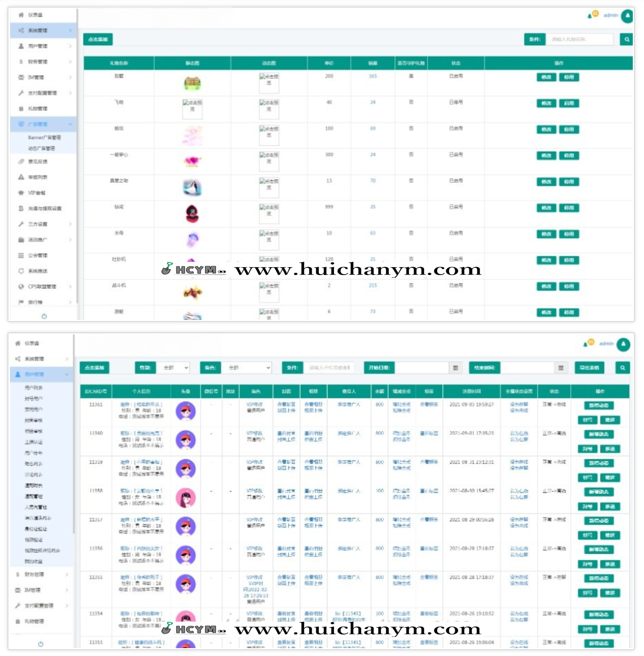Click 修改 button in 战斗机 gift row
This screenshot has width=644, height=656.
pos(546,287)
